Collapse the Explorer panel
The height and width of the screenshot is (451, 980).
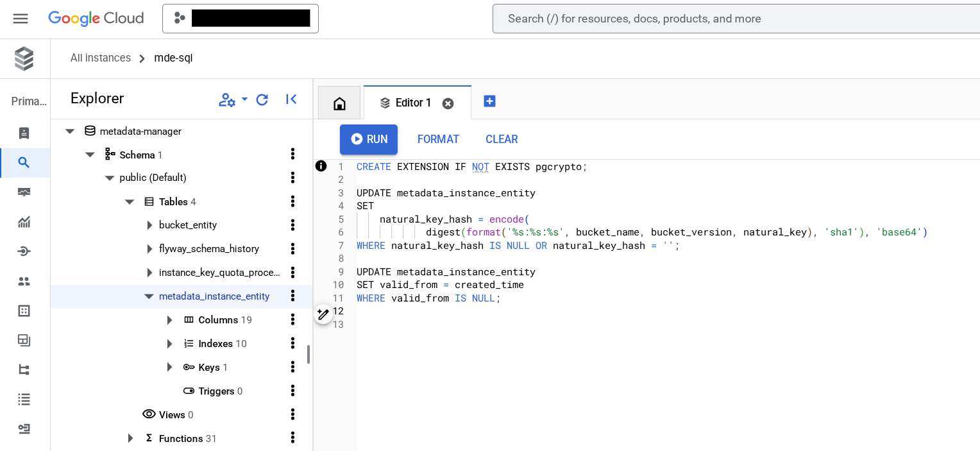click(x=291, y=99)
